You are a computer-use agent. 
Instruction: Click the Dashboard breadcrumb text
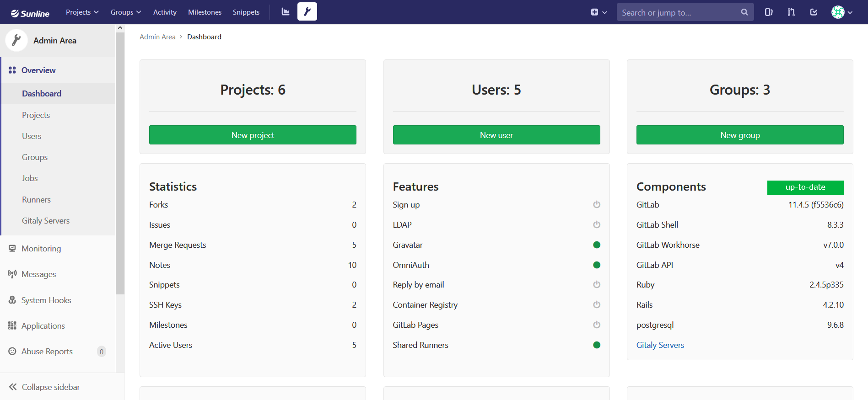pyautogui.click(x=204, y=37)
